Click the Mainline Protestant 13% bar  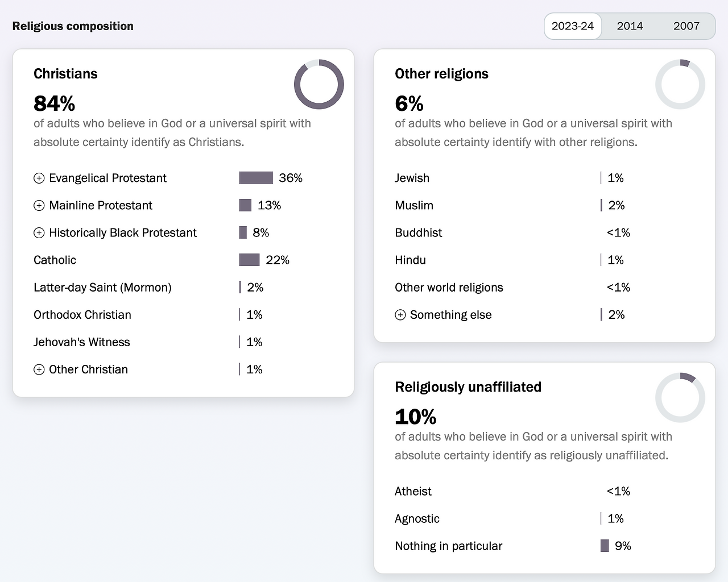[245, 205]
